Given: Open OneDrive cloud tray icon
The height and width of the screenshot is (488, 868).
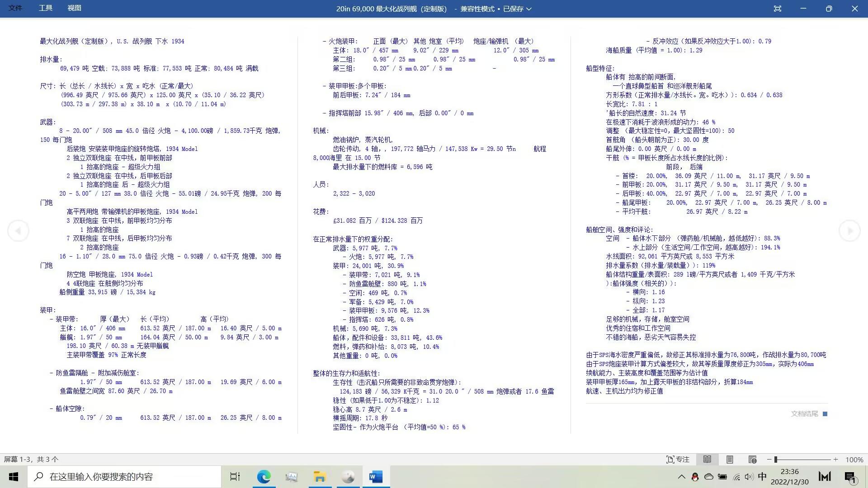Looking at the screenshot, I should pyautogui.click(x=709, y=477).
